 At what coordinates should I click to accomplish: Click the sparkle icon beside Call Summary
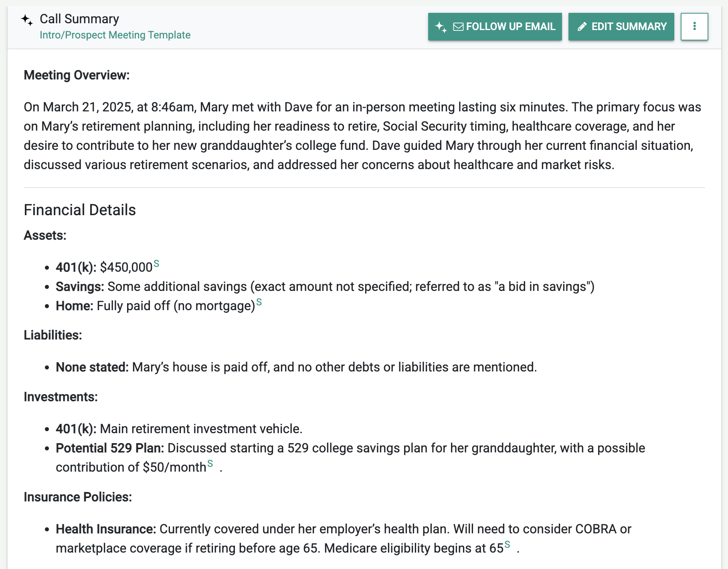click(x=27, y=20)
